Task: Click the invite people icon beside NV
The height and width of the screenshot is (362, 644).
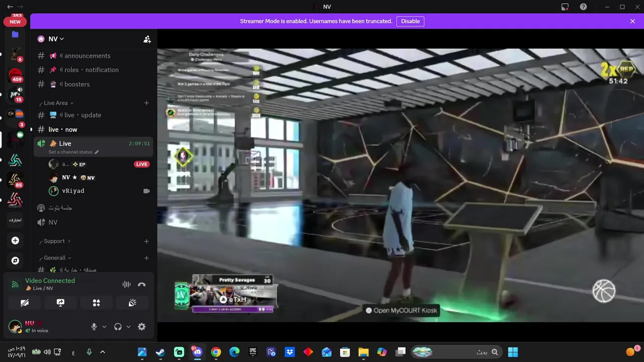Action: tap(147, 39)
